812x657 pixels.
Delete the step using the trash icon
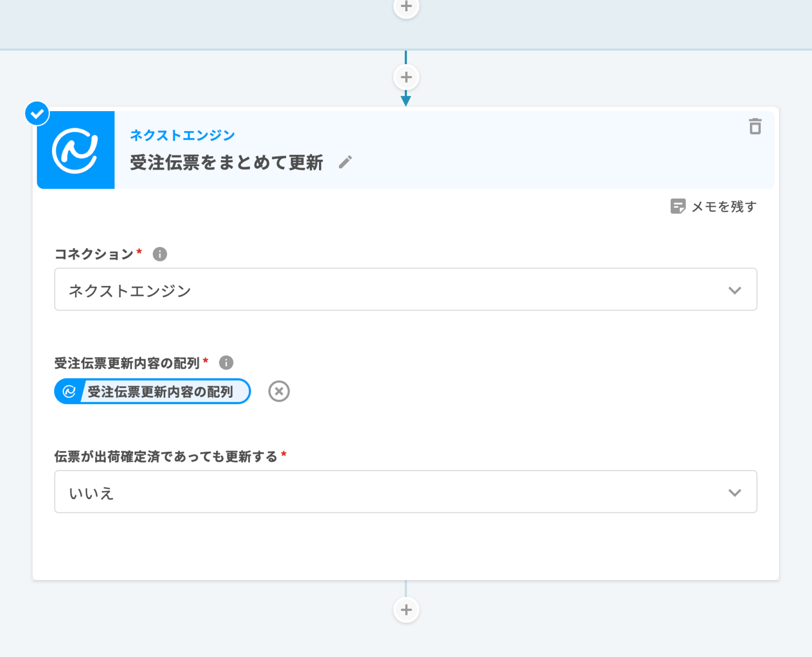tap(755, 126)
